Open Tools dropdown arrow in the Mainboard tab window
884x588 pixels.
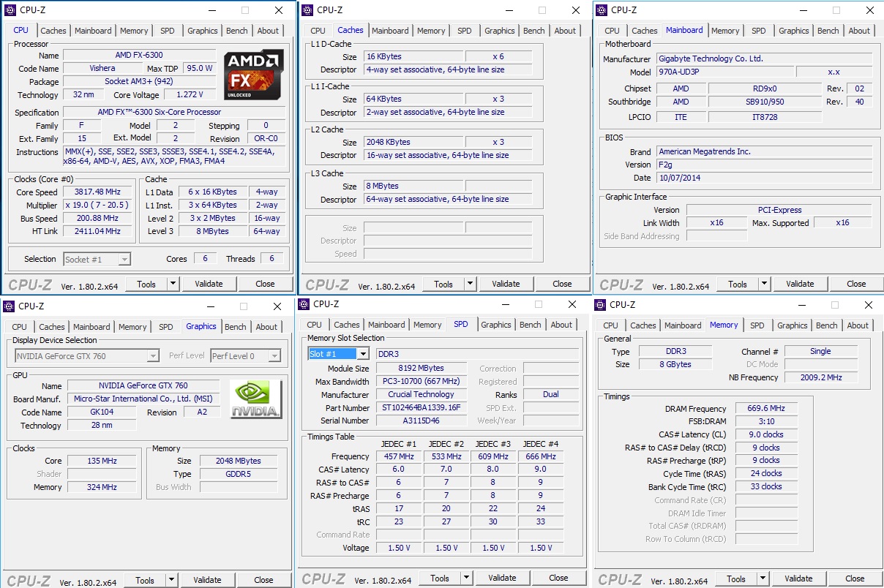tap(765, 284)
